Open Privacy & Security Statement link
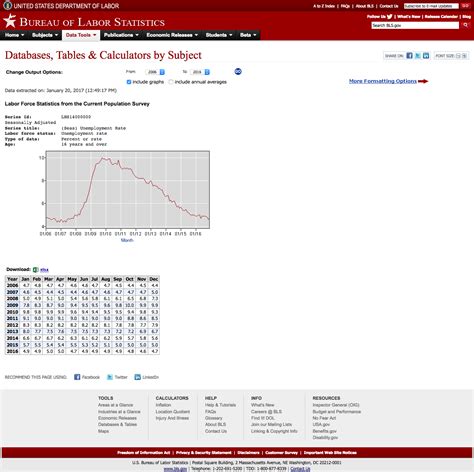The width and height of the screenshot is (474, 472). [x=204, y=453]
